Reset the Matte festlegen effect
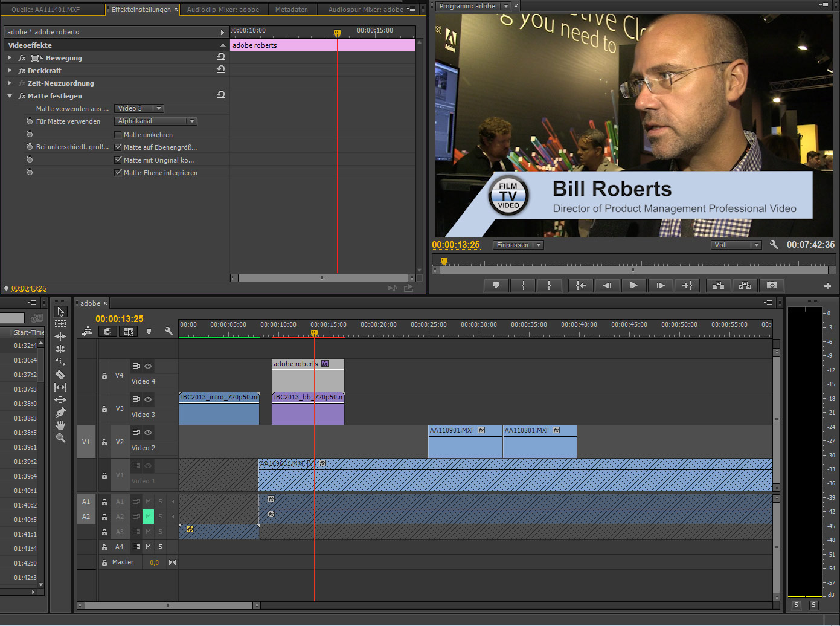This screenshot has height=626, width=840. point(221,95)
